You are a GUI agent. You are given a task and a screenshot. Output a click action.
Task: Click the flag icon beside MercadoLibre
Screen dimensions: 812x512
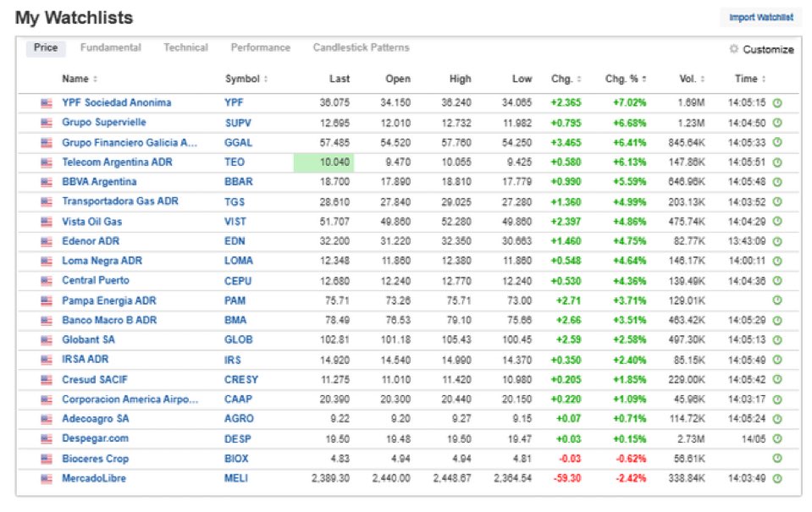47,478
